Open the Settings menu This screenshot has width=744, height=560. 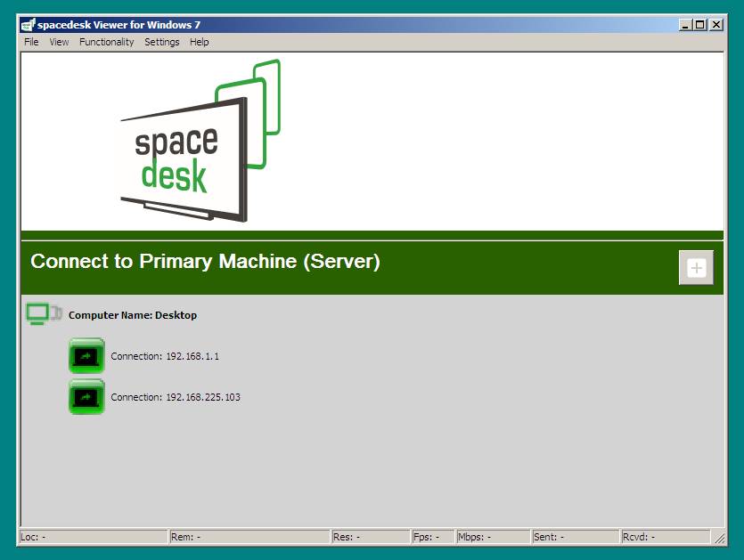tap(162, 42)
